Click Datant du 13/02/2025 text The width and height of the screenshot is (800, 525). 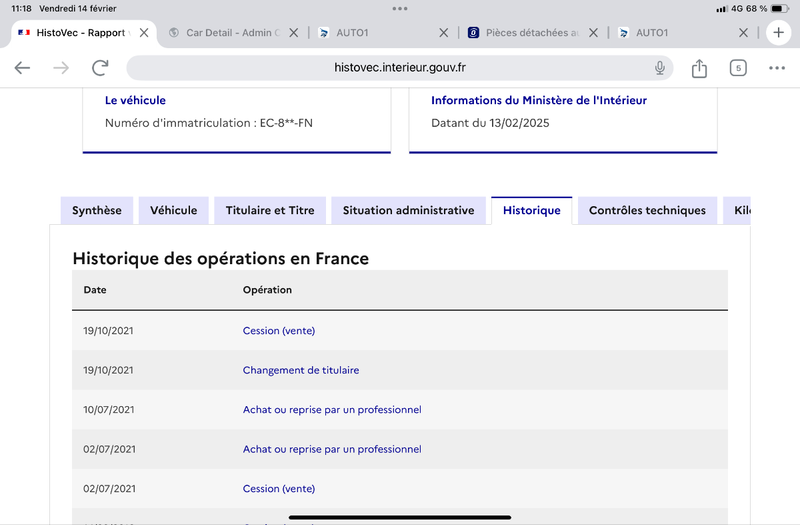tap(490, 123)
